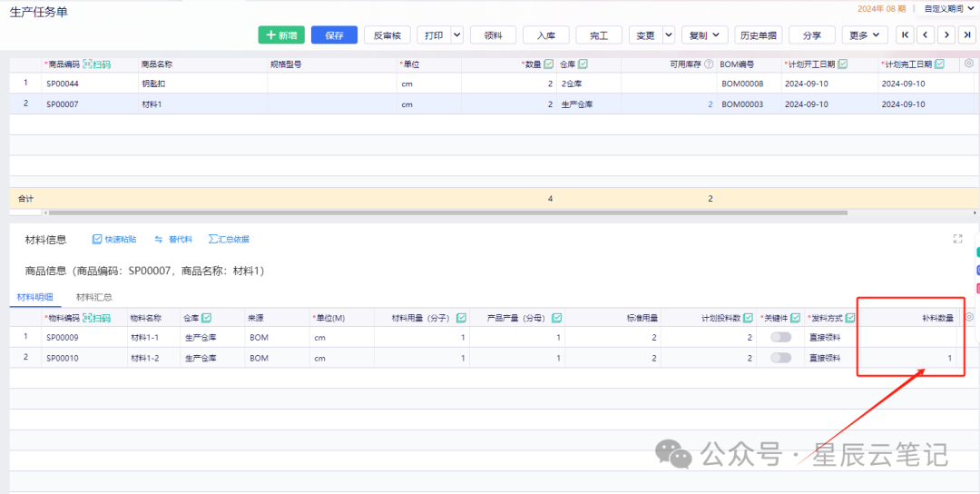980x494 pixels.
Task: Click the 领料 button
Action: pyautogui.click(x=494, y=35)
